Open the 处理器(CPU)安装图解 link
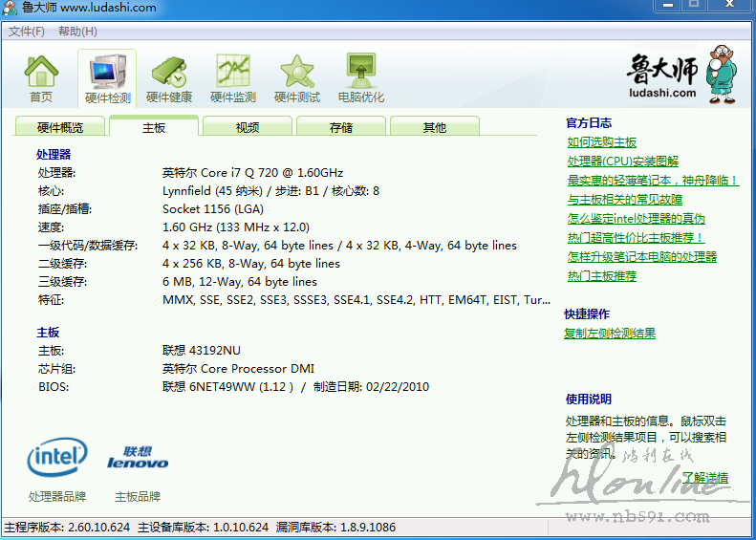Image resolution: width=756 pixels, height=540 pixels. tap(623, 162)
